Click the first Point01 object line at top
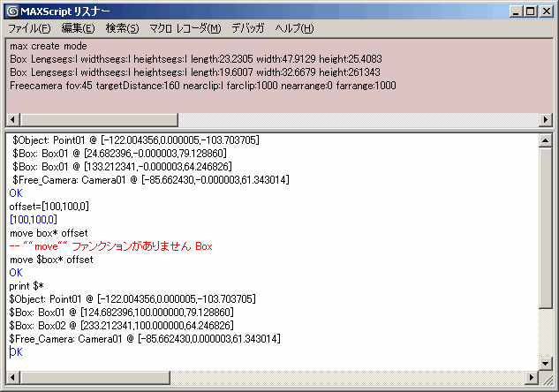 136,140
